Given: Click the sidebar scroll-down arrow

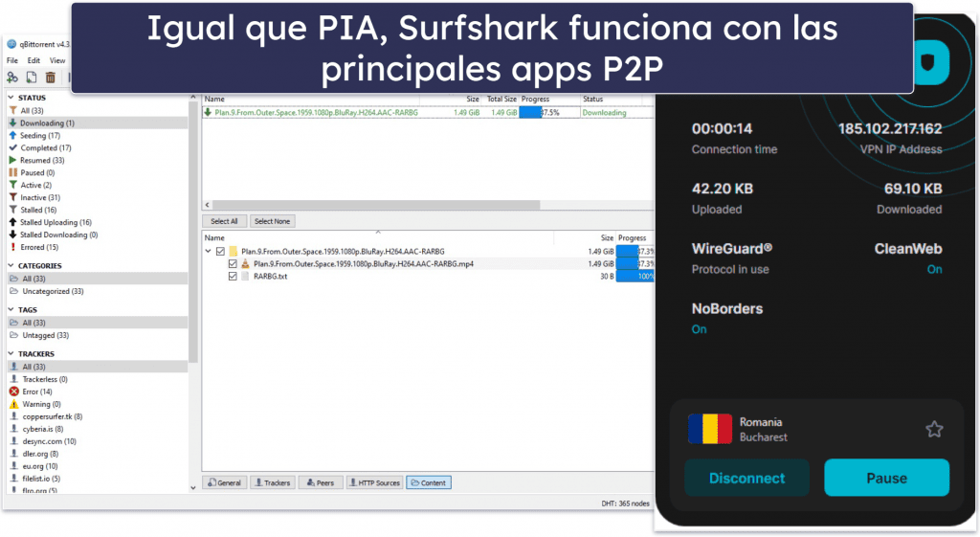Looking at the screenshot, I should point(192,487).
